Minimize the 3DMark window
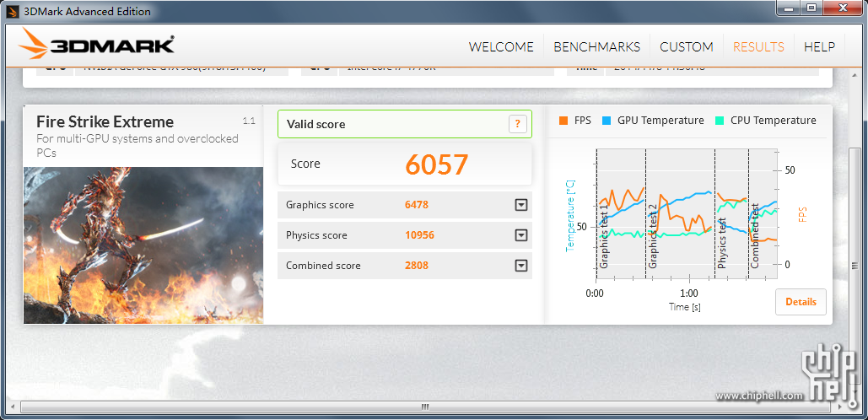The image size is (868, 420). (x=787, y=8)
